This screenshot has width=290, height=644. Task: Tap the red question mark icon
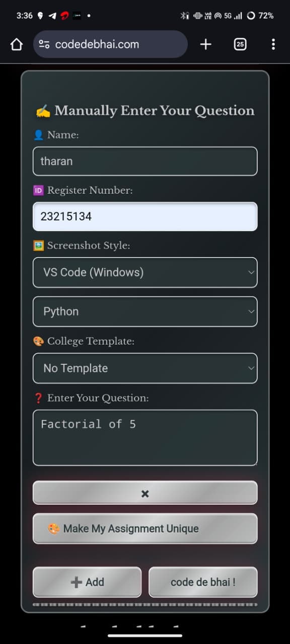[x=39, y=397]
